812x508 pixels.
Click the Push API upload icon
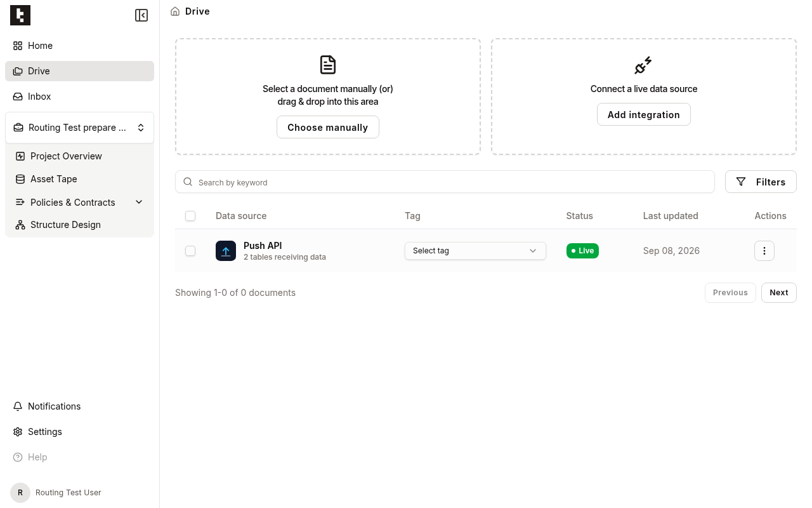pos(226,251)
